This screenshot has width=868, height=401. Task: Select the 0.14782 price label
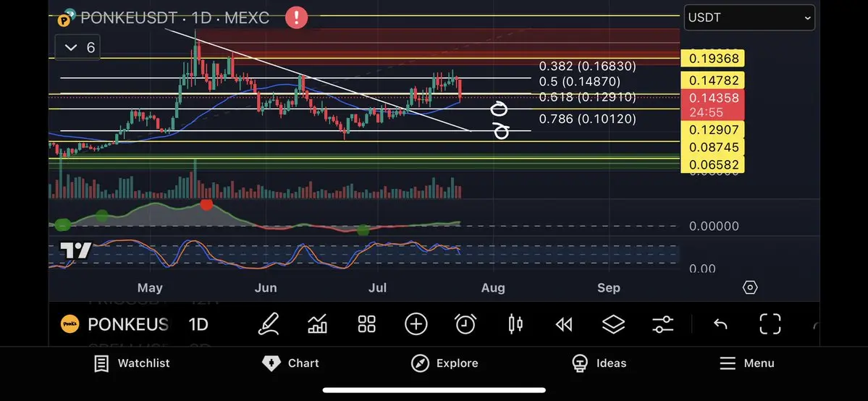[712, 80]
